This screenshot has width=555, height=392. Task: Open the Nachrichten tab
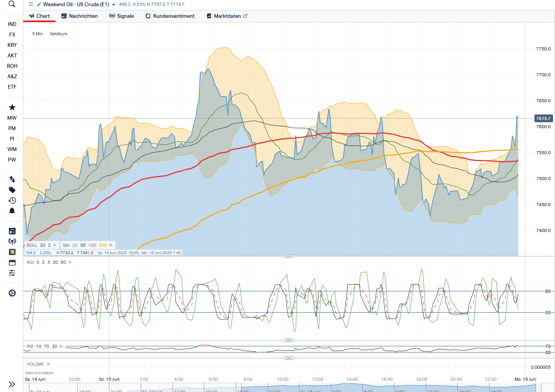[x=80, y=16]
